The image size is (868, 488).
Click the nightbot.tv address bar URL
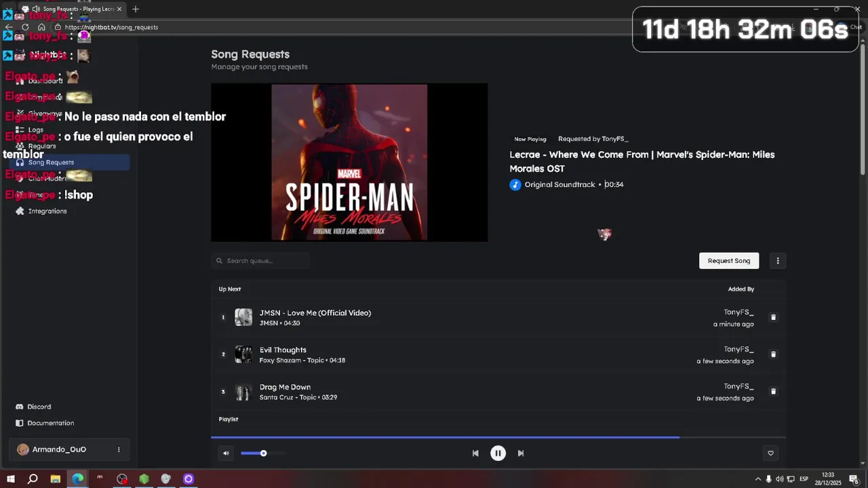click(111, 27)
